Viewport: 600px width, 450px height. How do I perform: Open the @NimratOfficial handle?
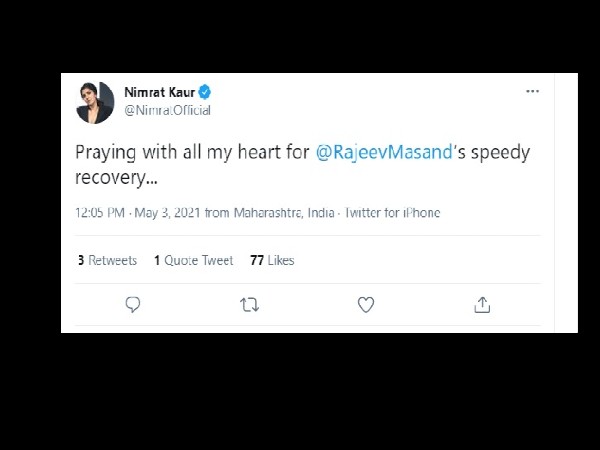[167, 110]
